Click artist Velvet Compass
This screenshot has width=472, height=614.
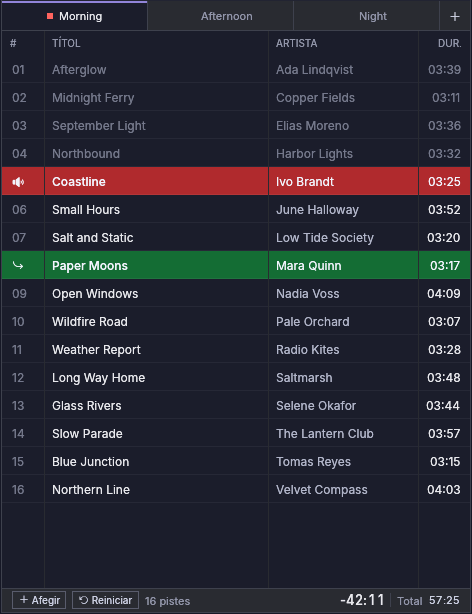click(x=322, y=489)
